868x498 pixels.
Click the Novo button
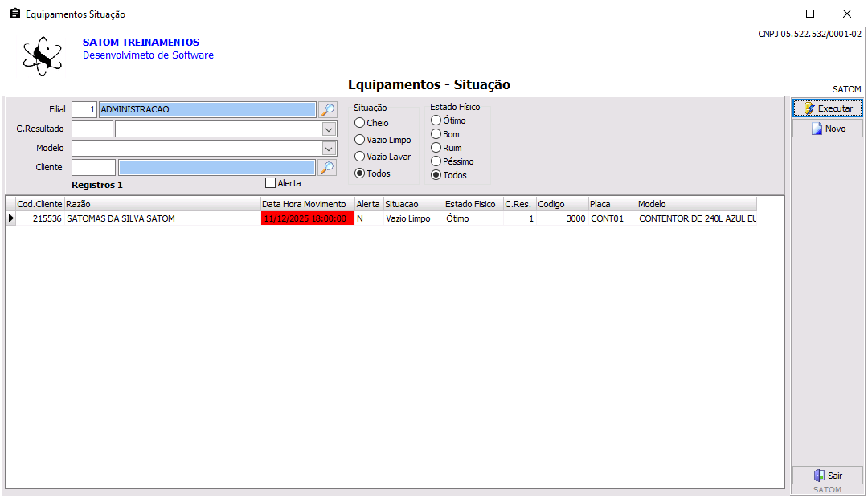(827, 129)
